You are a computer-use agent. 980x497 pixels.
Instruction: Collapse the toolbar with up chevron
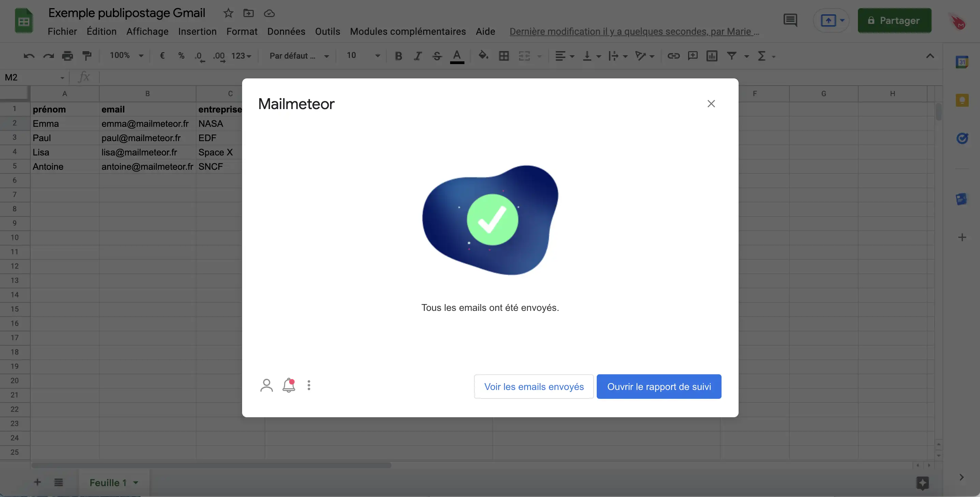[x=930, y=56]
